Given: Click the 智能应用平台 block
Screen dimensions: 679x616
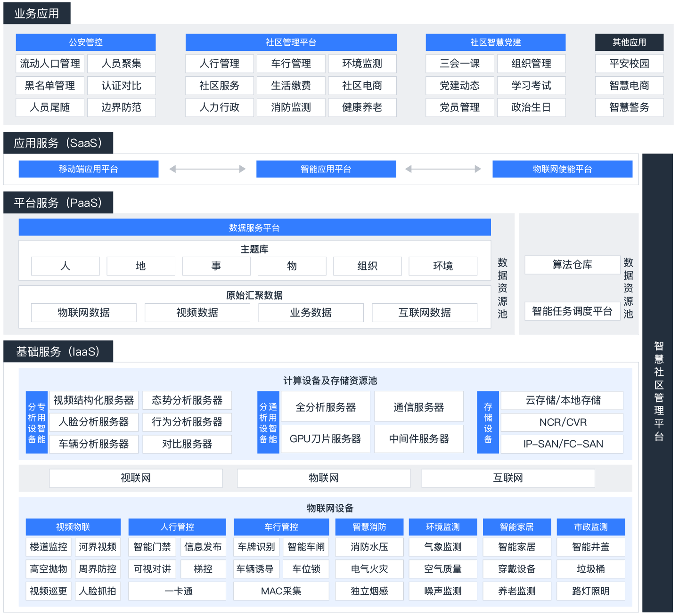Looking at the screenshot, I should pyautogui.click(x=326, y=169).
